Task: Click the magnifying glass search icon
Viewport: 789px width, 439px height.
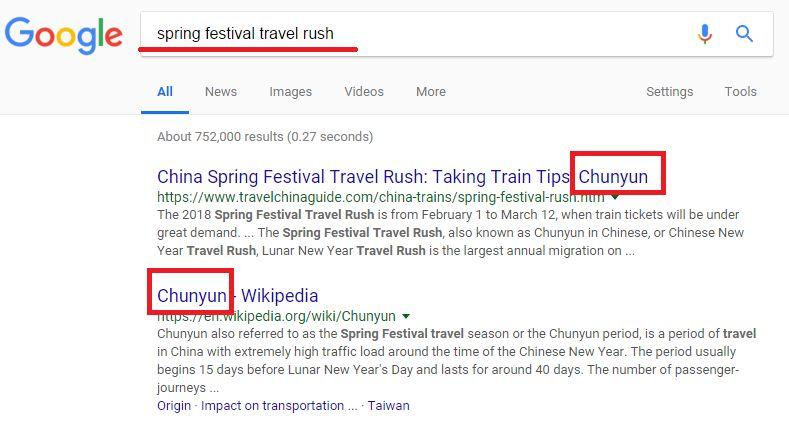Action: click(x=744, y=34)
